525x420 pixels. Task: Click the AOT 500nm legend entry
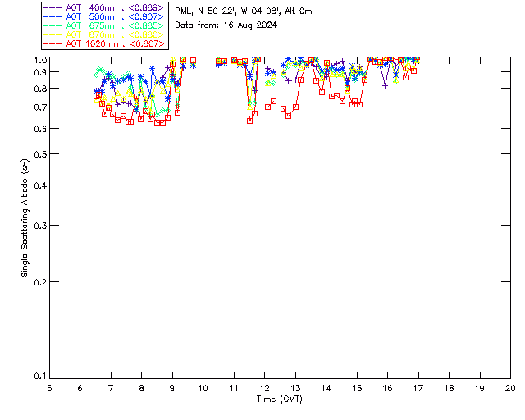click(x=103, y=16)
